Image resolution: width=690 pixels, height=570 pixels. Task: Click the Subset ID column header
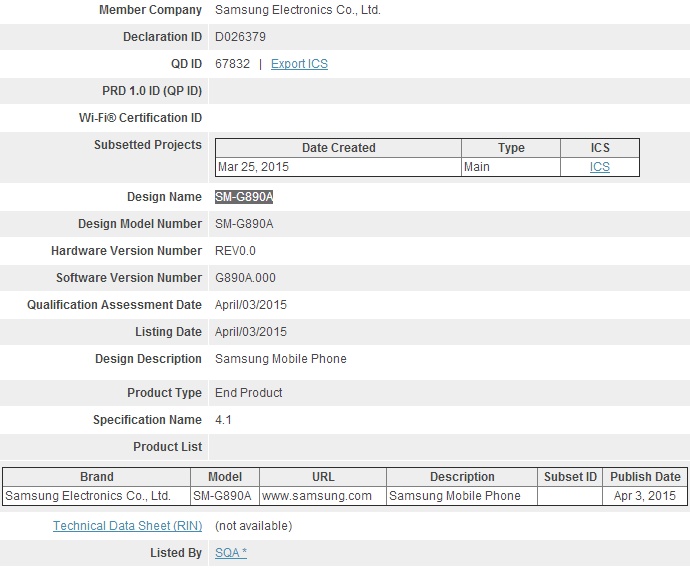coord(570,477)
